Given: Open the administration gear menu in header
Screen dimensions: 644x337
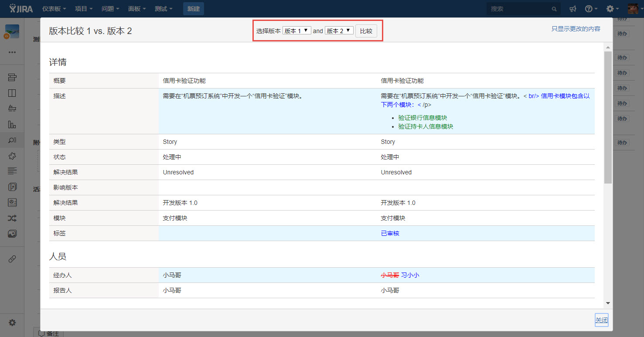Looking at the screenshot, I should (x=613, y=9).
